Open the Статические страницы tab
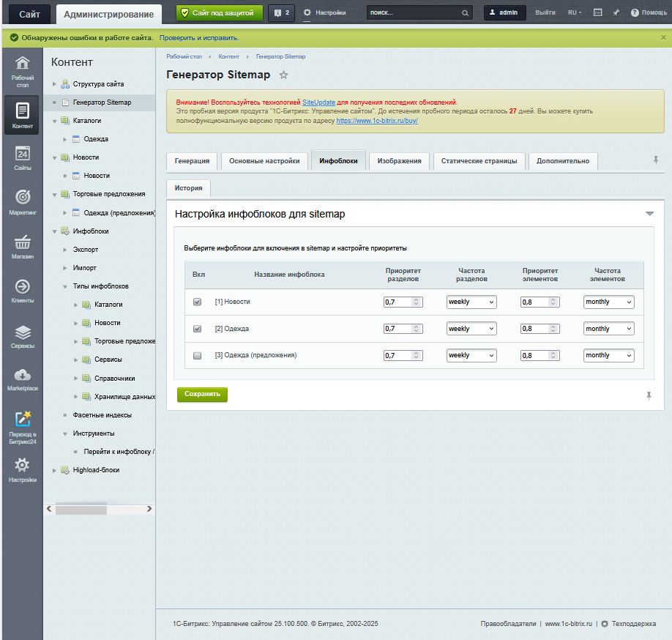The image size is (672, 640). (x=479, y=161)
